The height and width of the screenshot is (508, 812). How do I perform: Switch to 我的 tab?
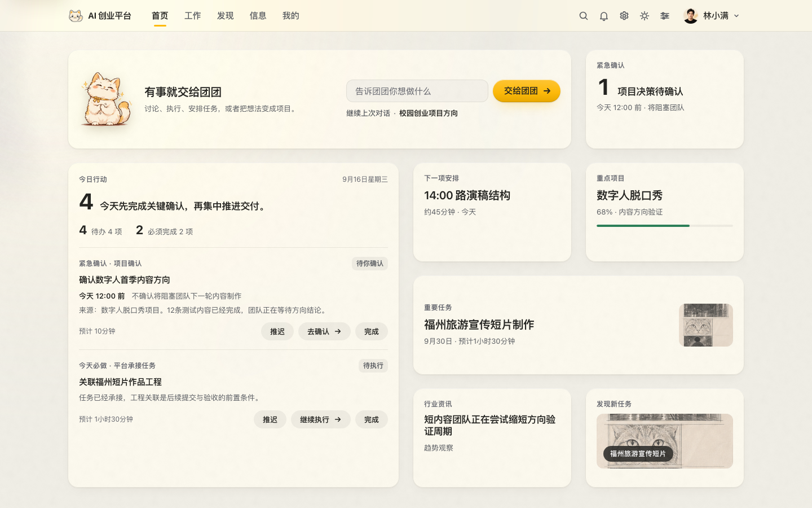pyautogui.click(x=291, y=16)
